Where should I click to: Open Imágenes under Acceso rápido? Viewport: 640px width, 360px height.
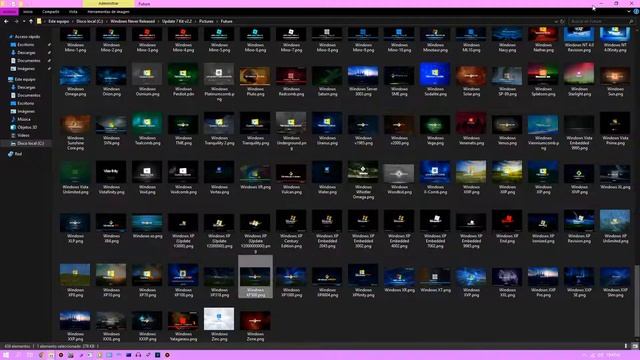(26, 69)
